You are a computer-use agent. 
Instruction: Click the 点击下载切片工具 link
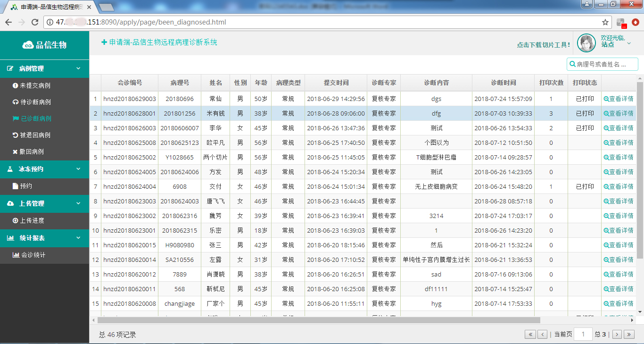click(x=543, y=45)
